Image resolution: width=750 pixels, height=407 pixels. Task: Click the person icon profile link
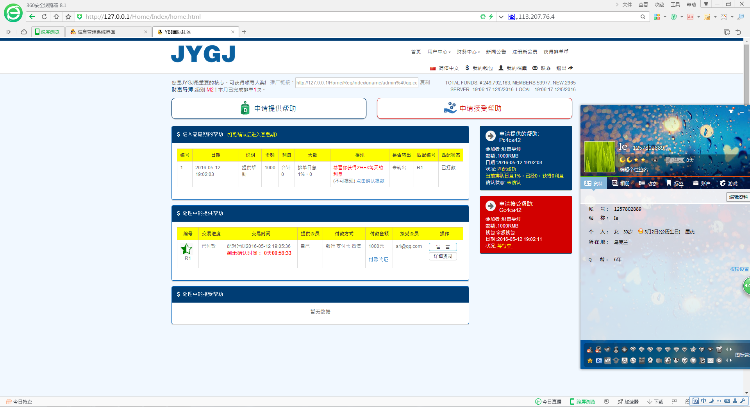tap(513, 68)
